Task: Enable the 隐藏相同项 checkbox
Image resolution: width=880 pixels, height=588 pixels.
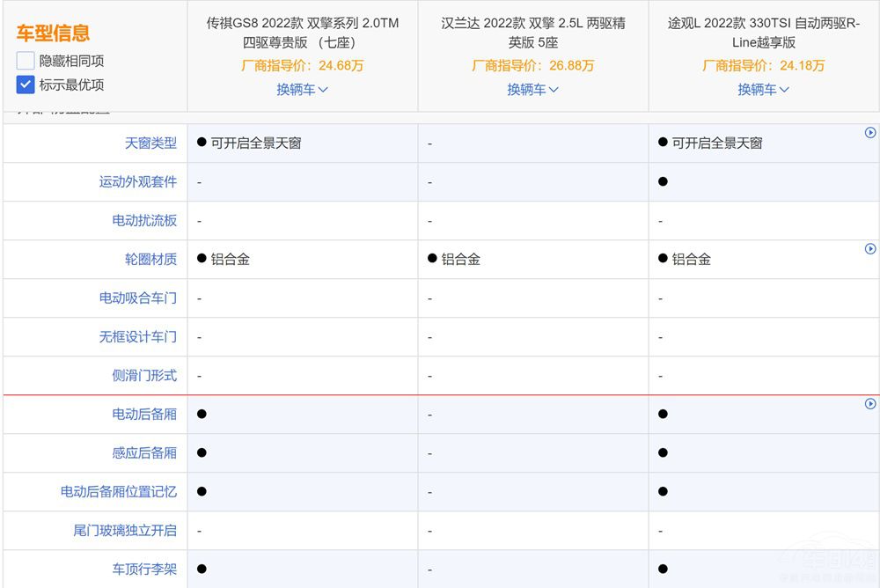Action: [26, 61]
